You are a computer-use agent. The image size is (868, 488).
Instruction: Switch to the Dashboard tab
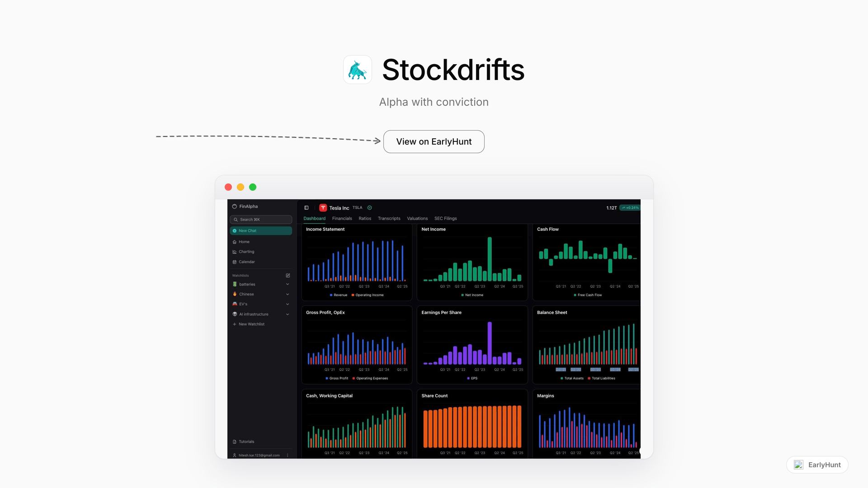[x=314, y=219]
